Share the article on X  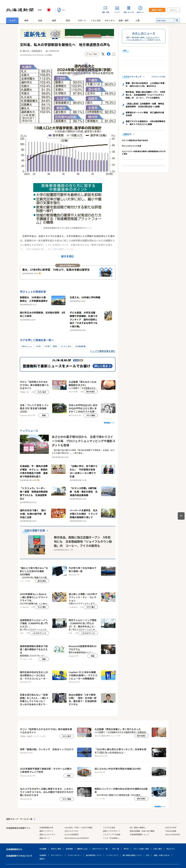click(x=103, y=54)
